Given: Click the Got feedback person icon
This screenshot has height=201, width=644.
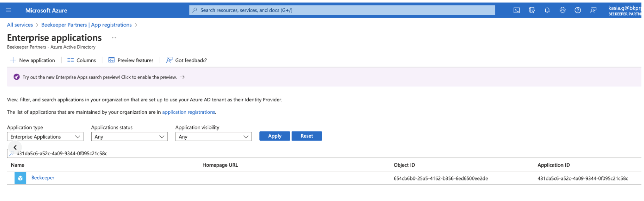Looking at the screenshot, I should coord(169,60).
